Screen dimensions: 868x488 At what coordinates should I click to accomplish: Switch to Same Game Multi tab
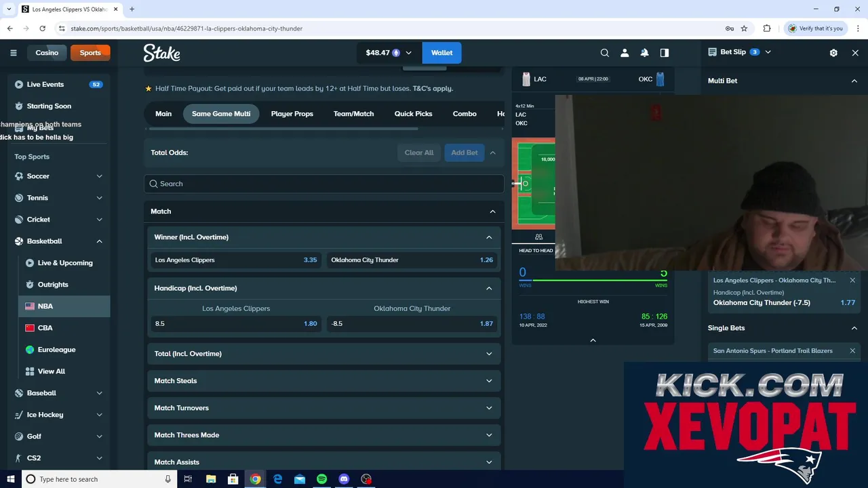click(x=221, y=114)
